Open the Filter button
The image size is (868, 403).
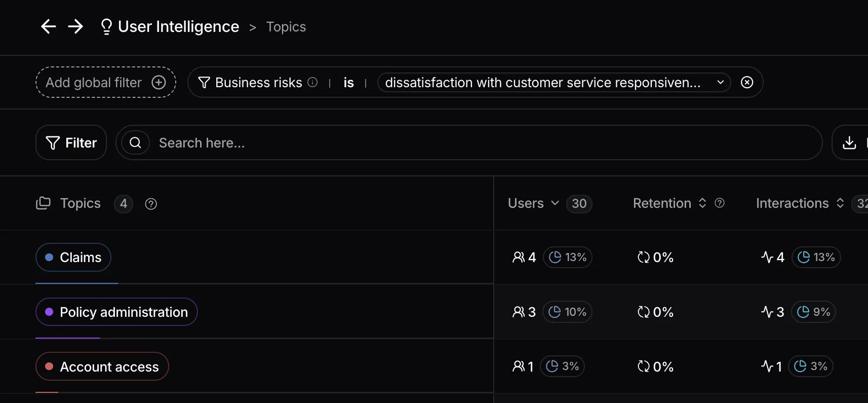71,143
